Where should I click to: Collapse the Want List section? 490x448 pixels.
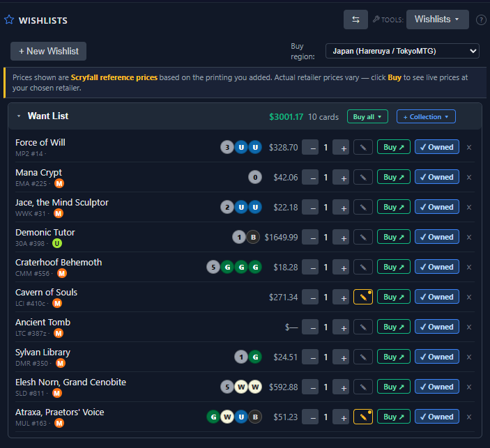19,116
